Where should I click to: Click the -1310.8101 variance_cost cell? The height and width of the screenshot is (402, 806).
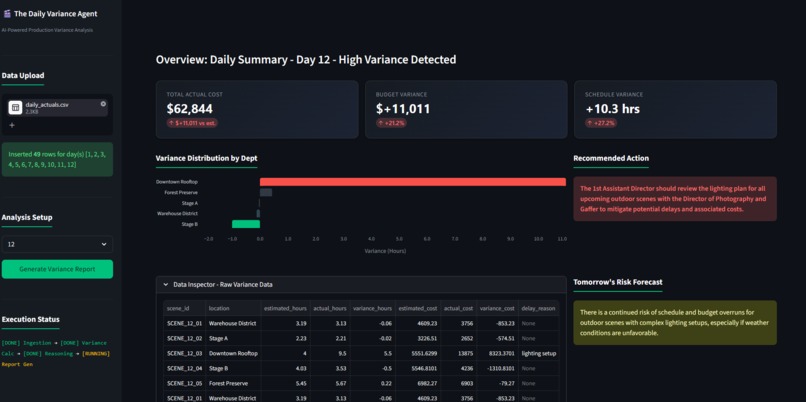497,369
